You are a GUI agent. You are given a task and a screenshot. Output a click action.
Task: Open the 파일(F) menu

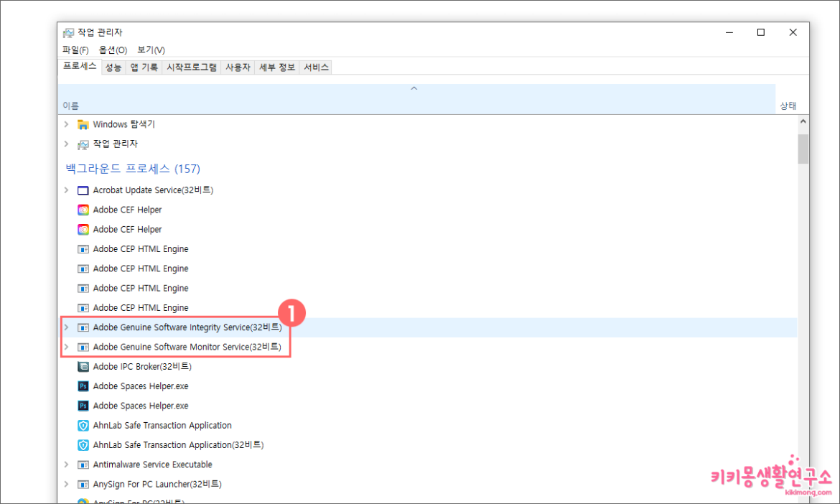(x=75, y=50)
